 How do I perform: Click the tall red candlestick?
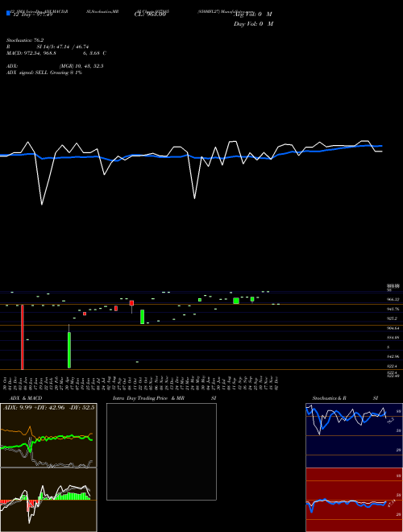23,337
